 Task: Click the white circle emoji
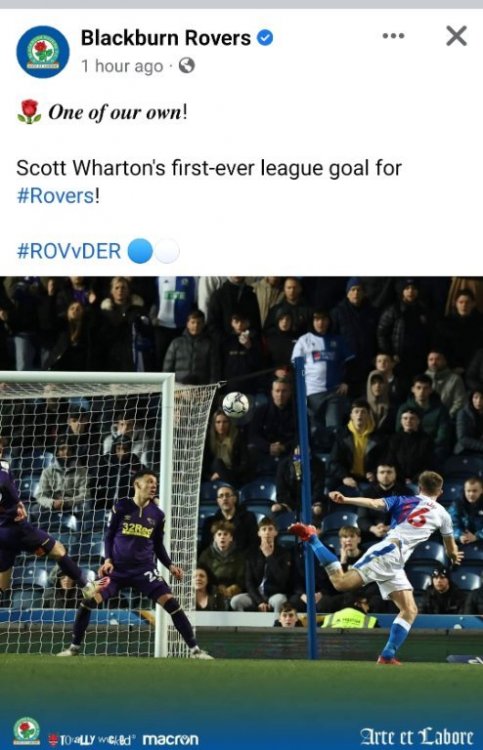tap(167, 251)
